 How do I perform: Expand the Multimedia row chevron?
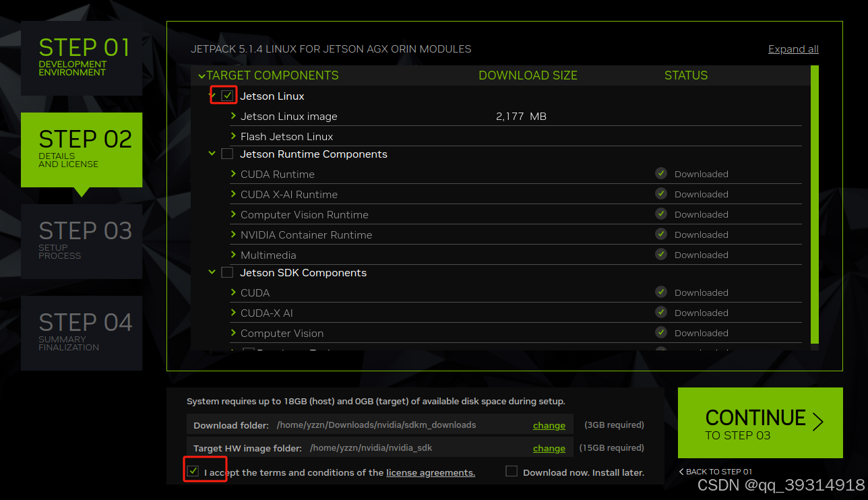(x=233, y=255)
